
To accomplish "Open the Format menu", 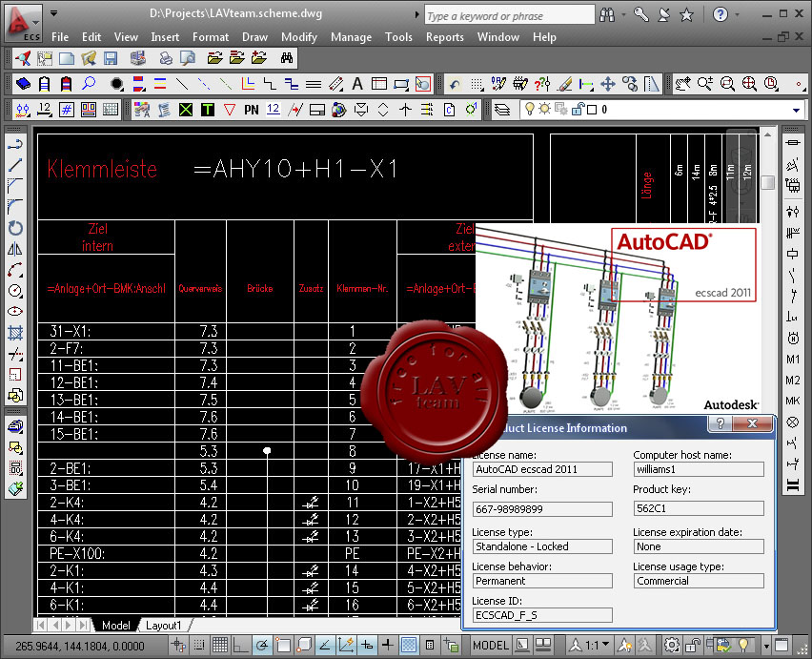I will 211,37.
